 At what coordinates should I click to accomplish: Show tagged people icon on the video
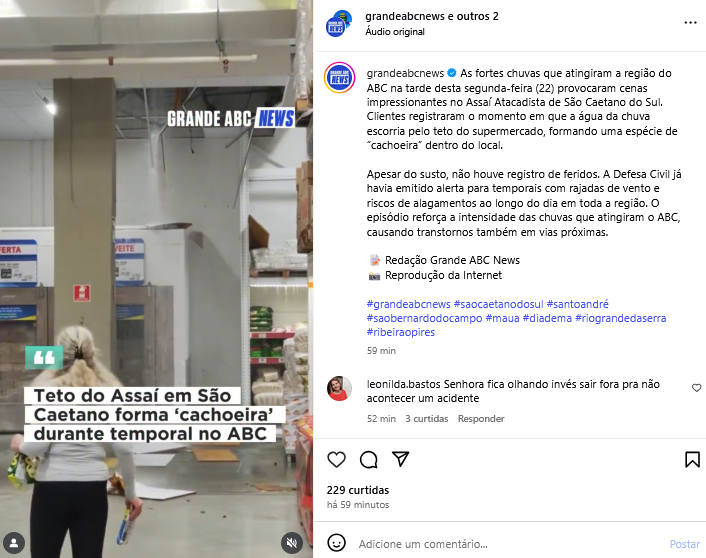(x=14, y=543)
